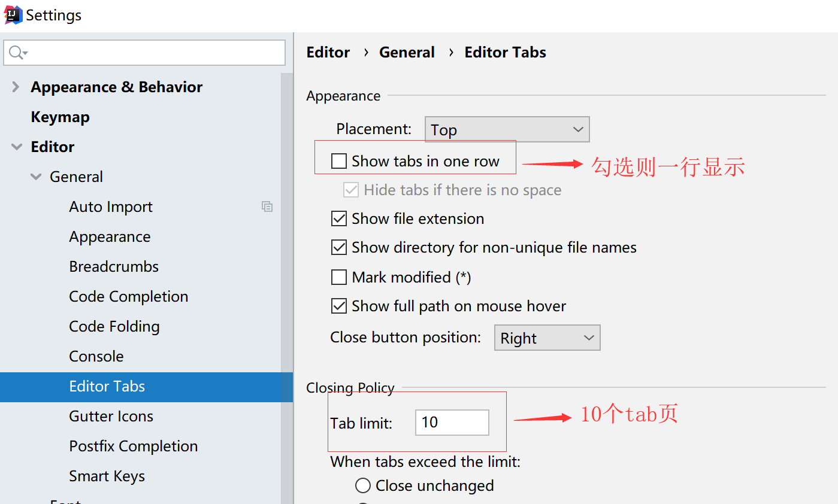Open Smart Keys settings
The image size is (838, 504).
click(x=107, y=476)
